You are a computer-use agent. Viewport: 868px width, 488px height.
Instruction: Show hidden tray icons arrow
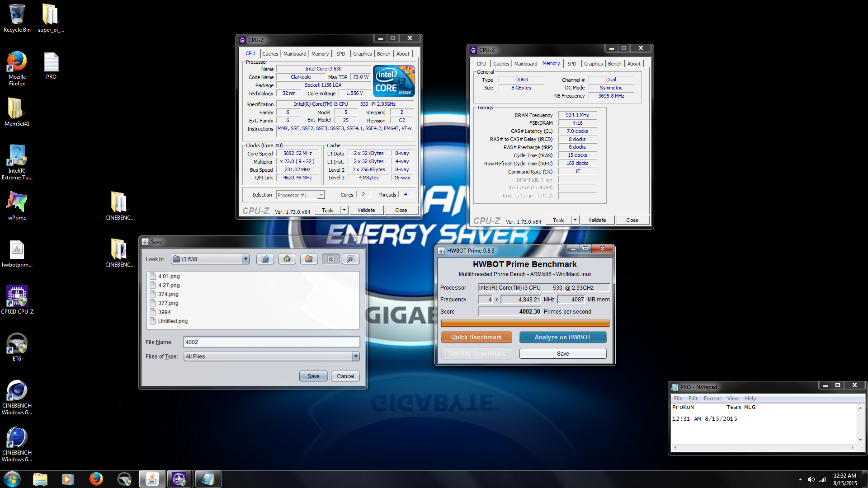pyautogui.click(x=800, y=479)
